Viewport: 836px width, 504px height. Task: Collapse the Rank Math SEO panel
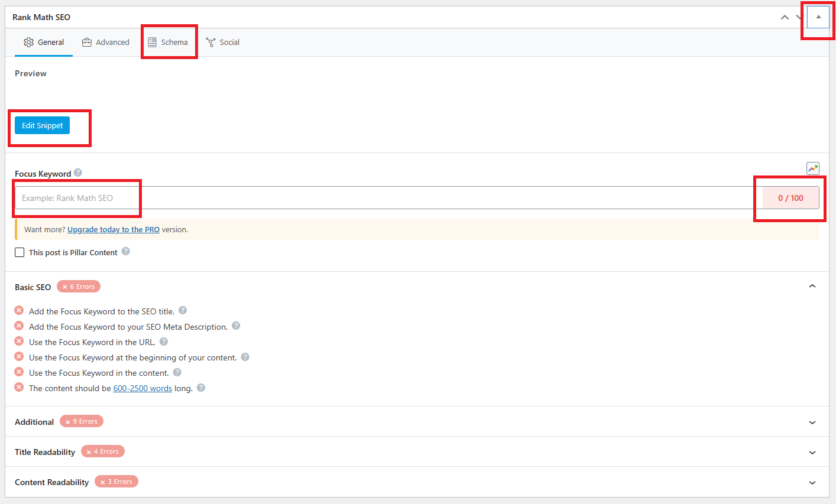tap(818, 17)
